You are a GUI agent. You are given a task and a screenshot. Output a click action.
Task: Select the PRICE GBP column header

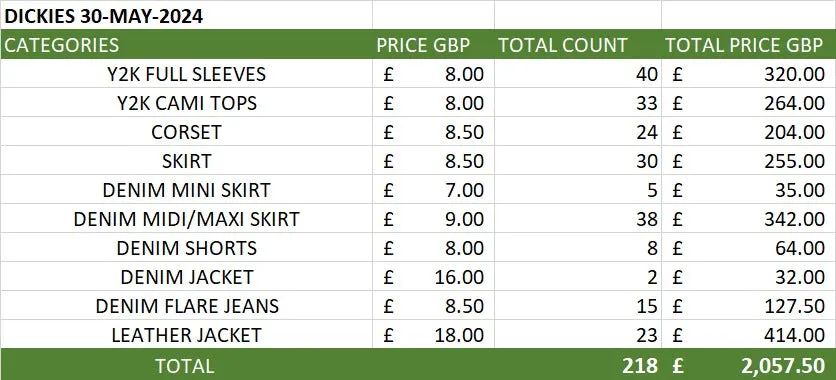[x=433, y=45]
